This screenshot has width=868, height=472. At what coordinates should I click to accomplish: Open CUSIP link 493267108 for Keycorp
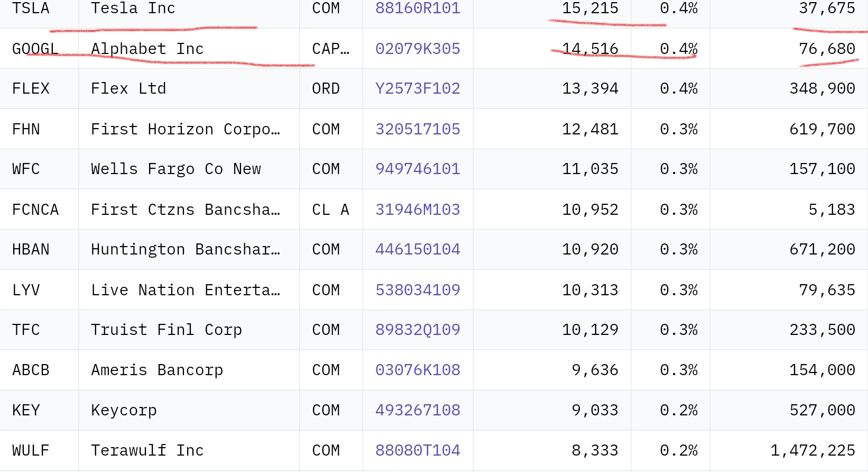coord(418,410)
